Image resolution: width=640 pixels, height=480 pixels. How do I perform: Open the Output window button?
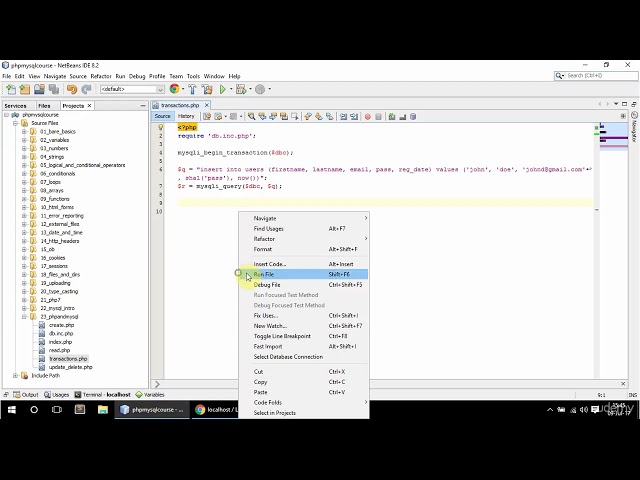(26, 395)
